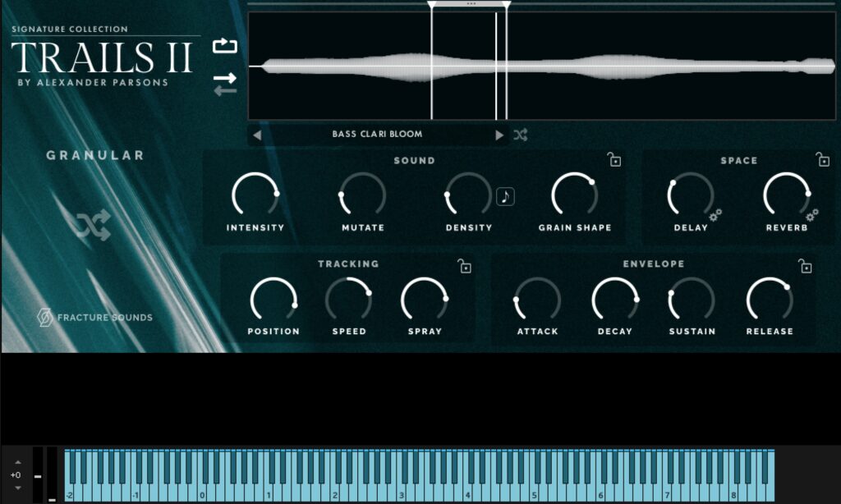Click the mod wheel strip
Viewport: 841px width, 504px height.
tap(52, 475)
